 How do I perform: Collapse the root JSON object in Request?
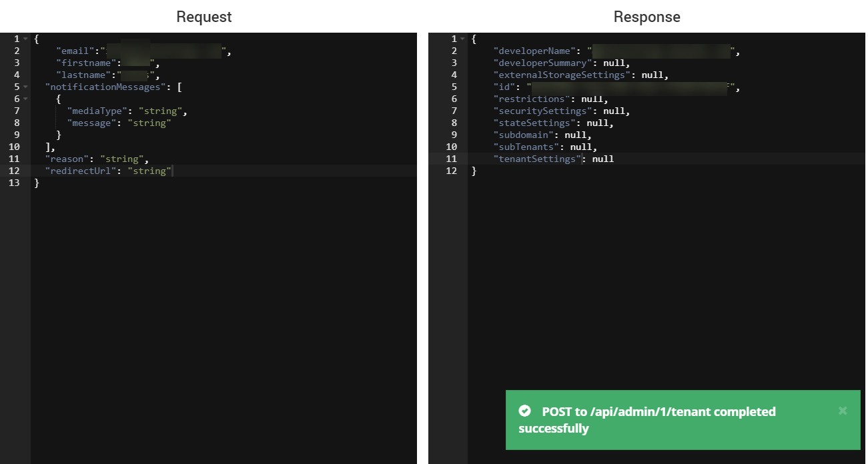click(x=24, y=38)
